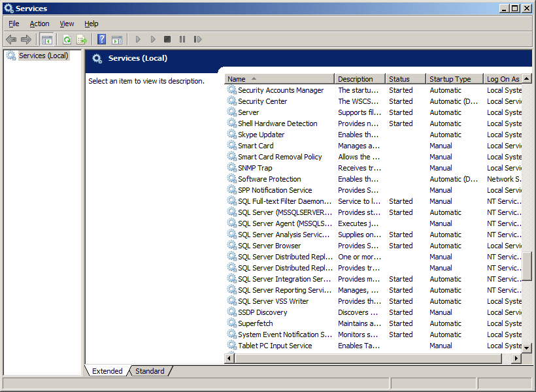Open the View menu
Screen dimensions: 536x392
(67, 24)
